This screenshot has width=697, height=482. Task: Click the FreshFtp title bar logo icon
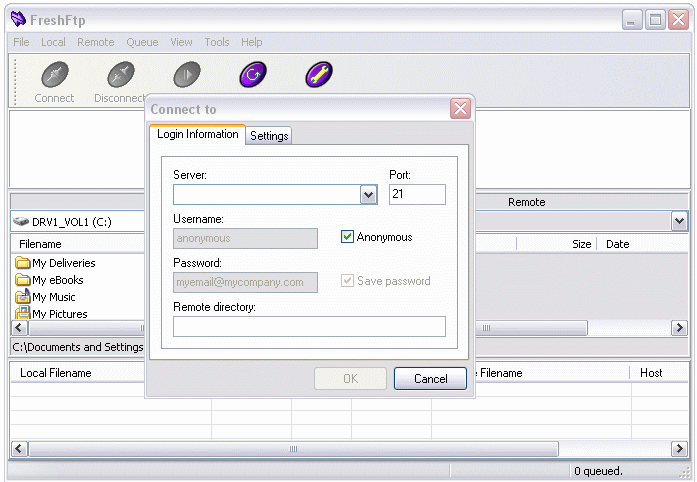pos(18,19)
